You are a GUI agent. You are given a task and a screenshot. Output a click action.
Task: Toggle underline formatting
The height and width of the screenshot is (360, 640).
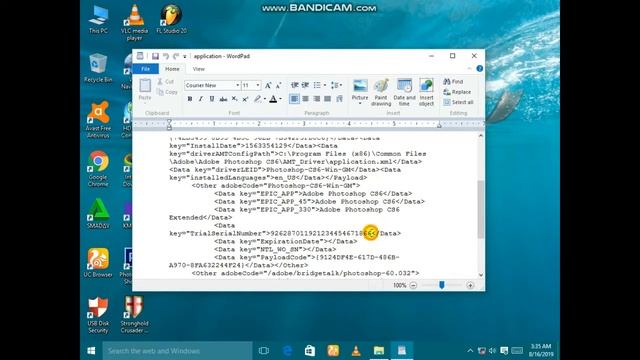(x=212, y=99)
